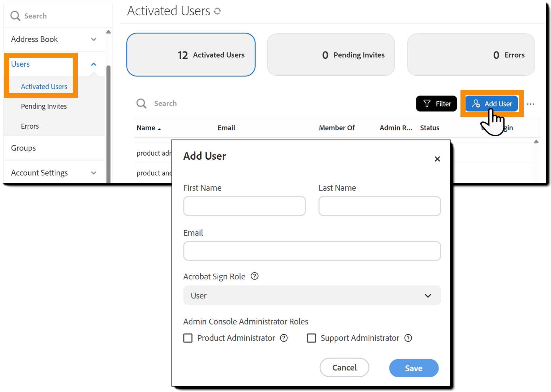Viewport: 551px width, 392px height.
Task: Enable the Support Administrator checkbox
Action: click(x=312, y=338)
